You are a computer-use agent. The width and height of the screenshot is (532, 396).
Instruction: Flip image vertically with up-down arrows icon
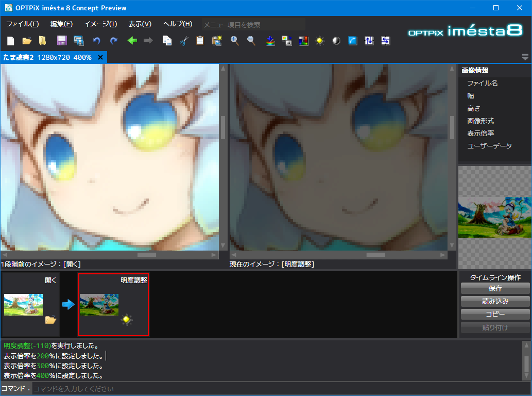(369, 41)
